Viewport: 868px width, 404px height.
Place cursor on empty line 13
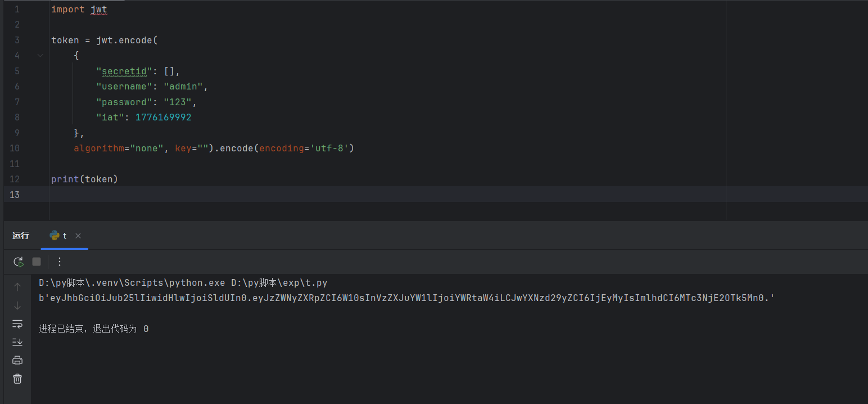(225, 195)
